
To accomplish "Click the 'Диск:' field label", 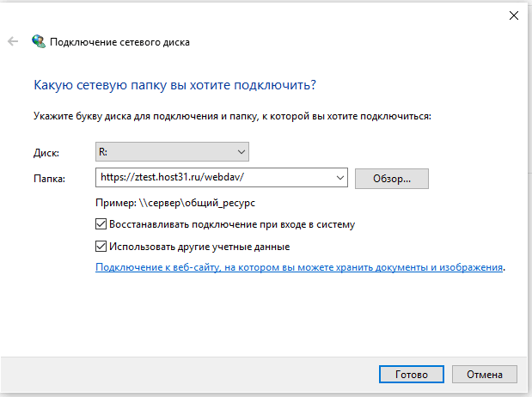I will 46,153.
